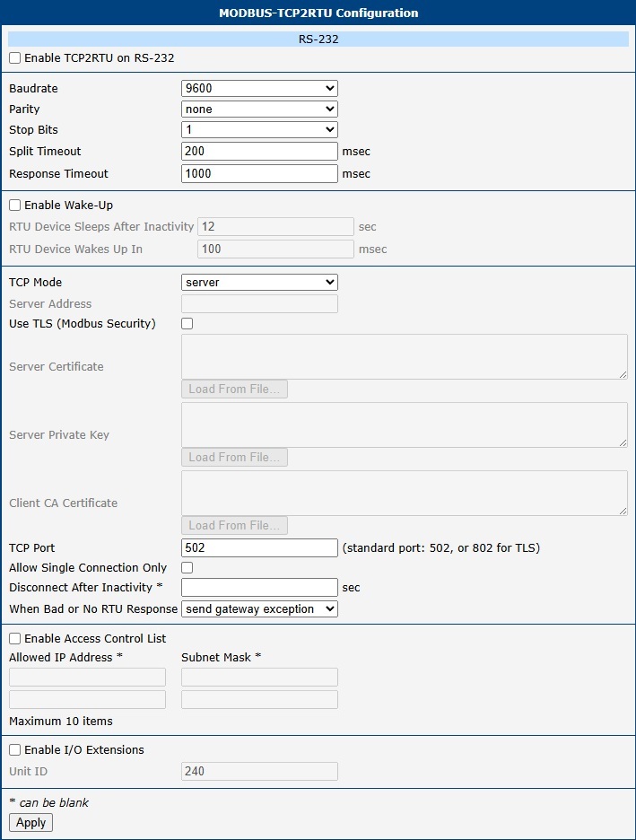Click the TCP Port input field

click(259, 547)
